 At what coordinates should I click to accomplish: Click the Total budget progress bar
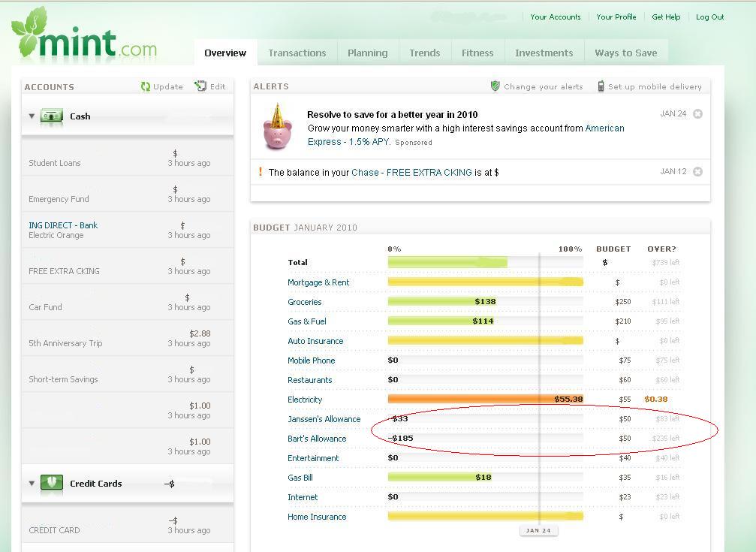click(447, 263)
